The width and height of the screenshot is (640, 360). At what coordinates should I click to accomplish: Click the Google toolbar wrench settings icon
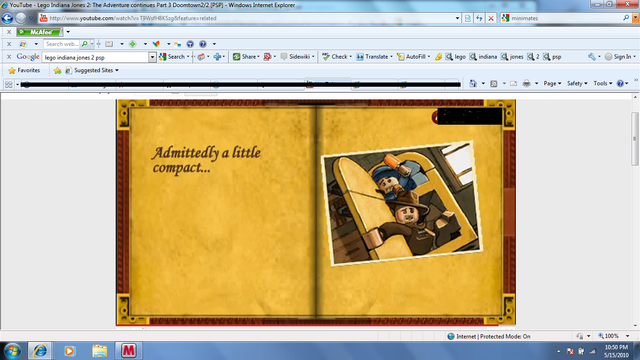point(592,57)
